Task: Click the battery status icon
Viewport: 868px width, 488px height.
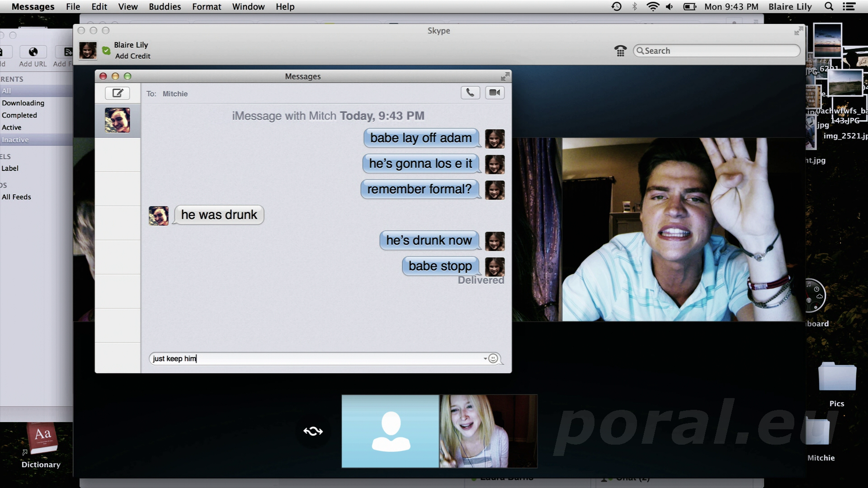Action: [689, 7]
